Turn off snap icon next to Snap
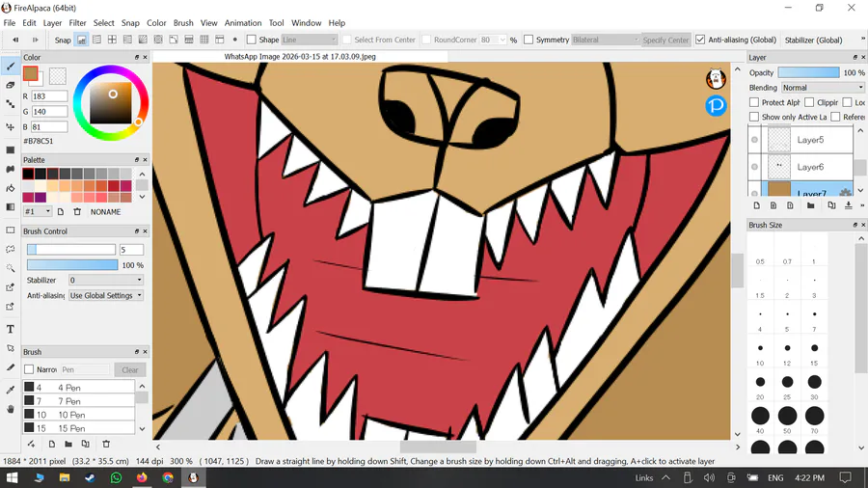 [81, 40]
